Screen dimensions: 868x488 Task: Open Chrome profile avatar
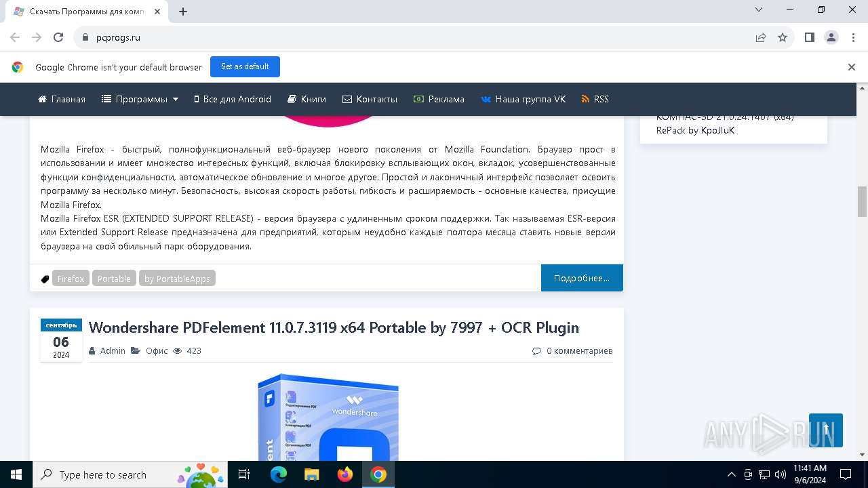(x=831, y=37)
